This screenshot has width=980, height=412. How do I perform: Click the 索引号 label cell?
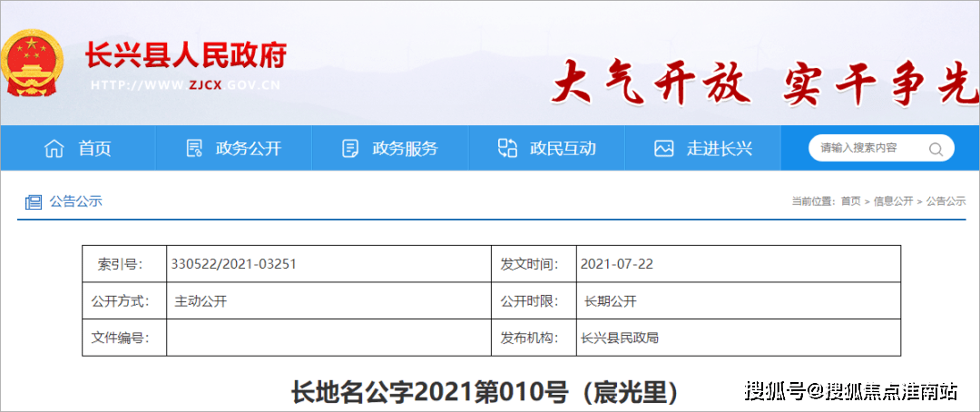pyautogui.click(x=124, y=264)
